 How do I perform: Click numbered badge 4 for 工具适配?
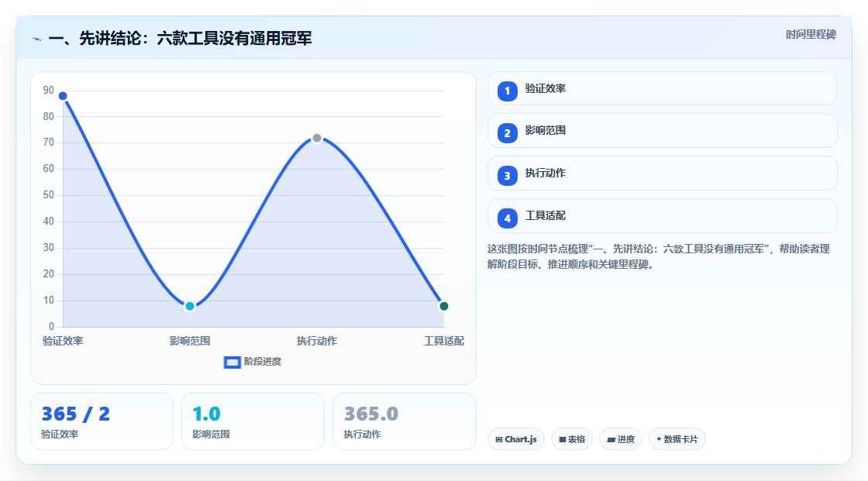507,218
